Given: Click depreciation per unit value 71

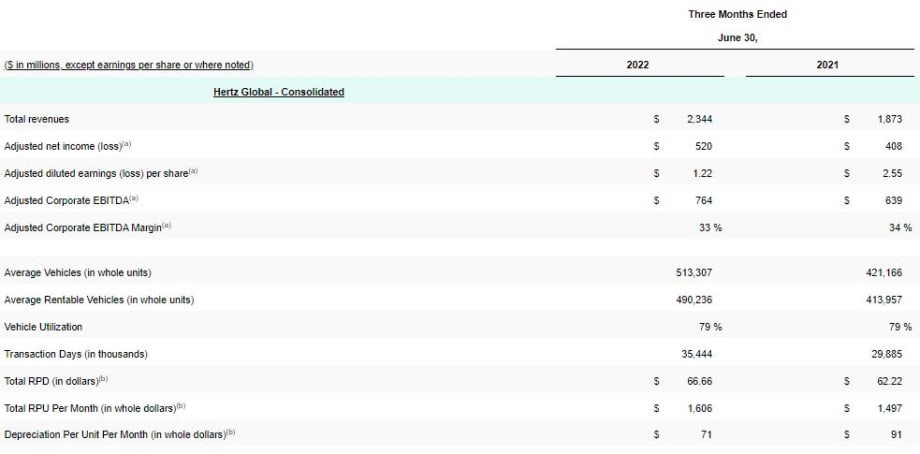Looking at the screenshot, I should click(706, 435).
